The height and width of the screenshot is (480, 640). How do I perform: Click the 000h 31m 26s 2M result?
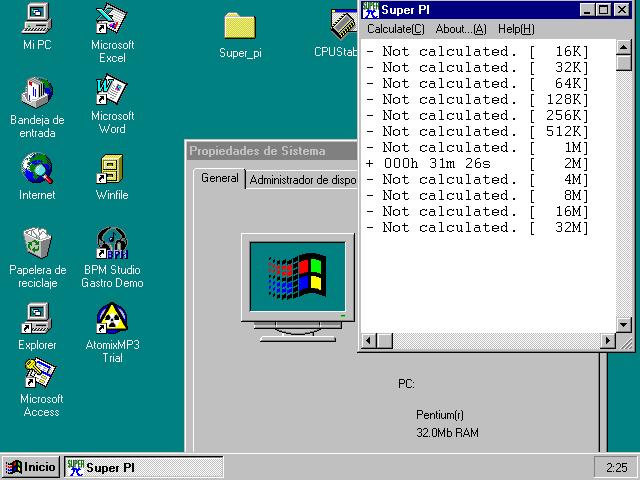(x=477, y=163)
